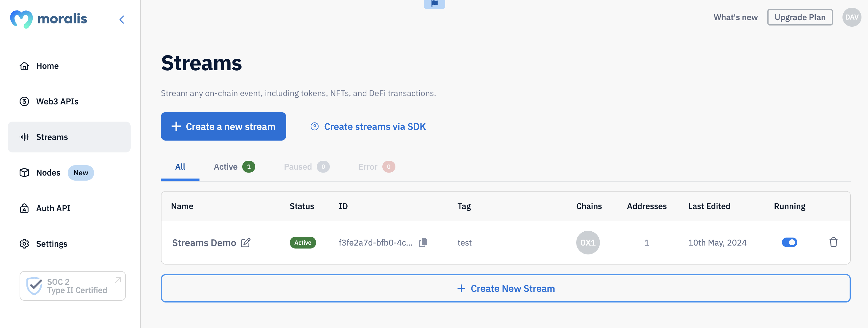Edit the Streams Demo name with pencil icon
The height and width of the screenshot is (328, 868).
245,243
